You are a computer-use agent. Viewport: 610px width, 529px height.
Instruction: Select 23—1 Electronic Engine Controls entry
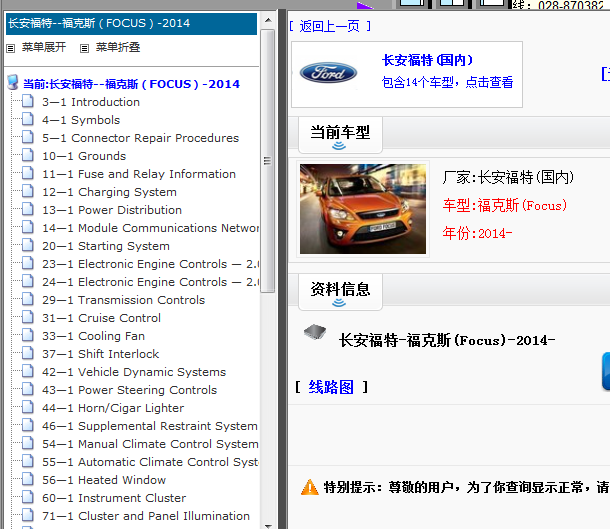(x=150, y=264)
